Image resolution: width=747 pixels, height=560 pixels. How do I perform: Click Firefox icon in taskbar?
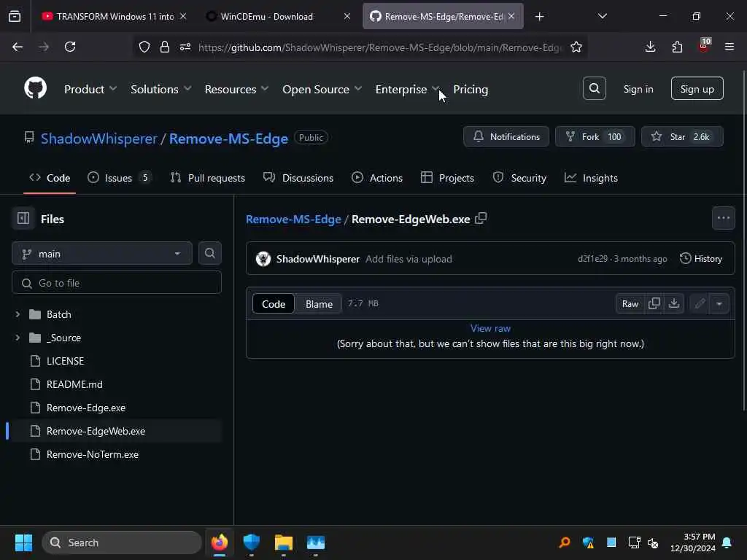click(x=219, y=542)
